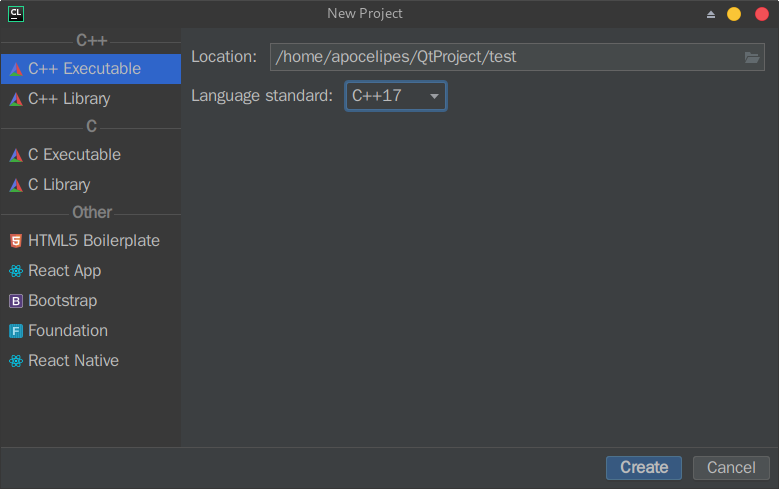Open the Language standard dropdown
779x489 pixels.
tap(396, 96)
